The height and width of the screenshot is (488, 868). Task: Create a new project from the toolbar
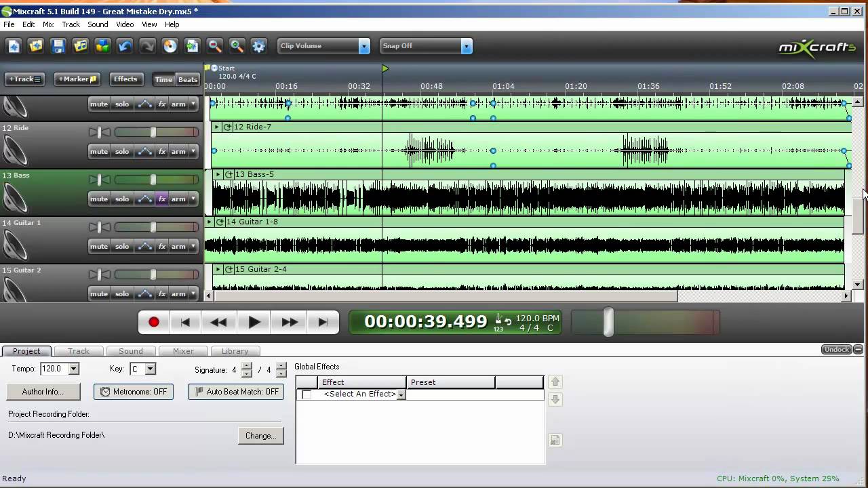coord(14,46)
